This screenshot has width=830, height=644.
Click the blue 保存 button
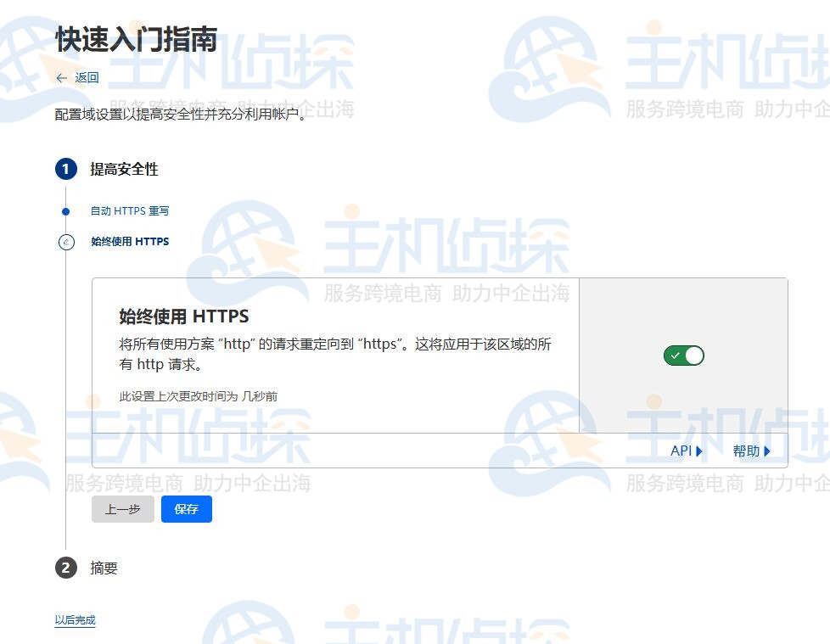point(187,509)
